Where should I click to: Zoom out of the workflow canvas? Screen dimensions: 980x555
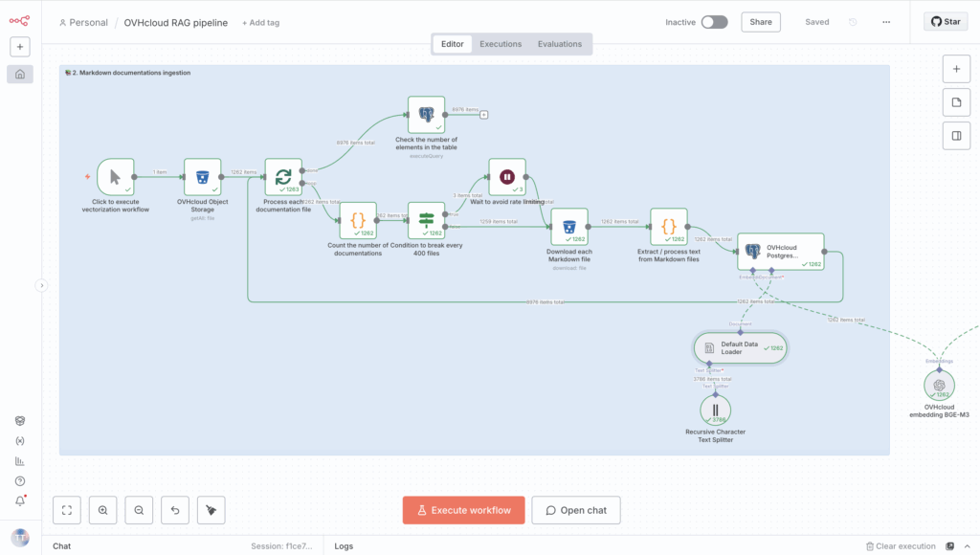click(x=139, y=510)
